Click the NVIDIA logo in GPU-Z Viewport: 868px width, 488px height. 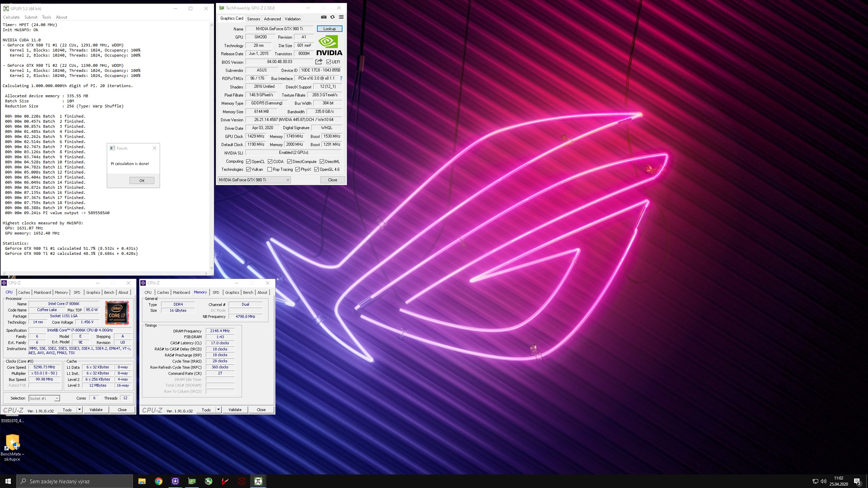pyautogui.click(x=329, y=45)
